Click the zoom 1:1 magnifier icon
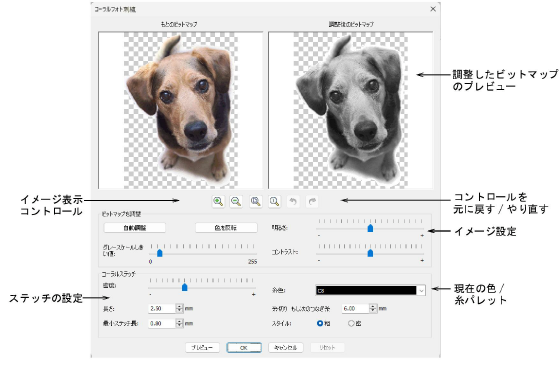 pos(274,201)
